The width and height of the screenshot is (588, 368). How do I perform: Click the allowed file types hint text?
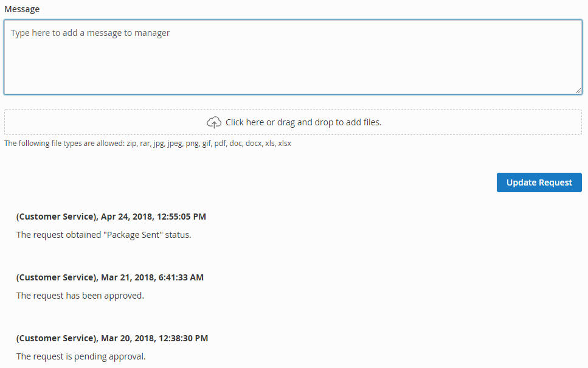148,144
